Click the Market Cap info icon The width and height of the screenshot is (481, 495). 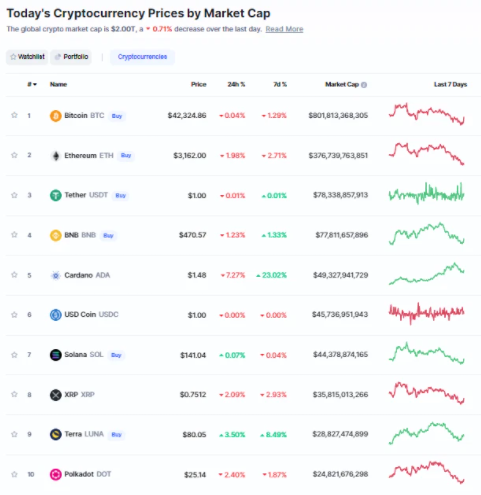(x=364, y=85)
